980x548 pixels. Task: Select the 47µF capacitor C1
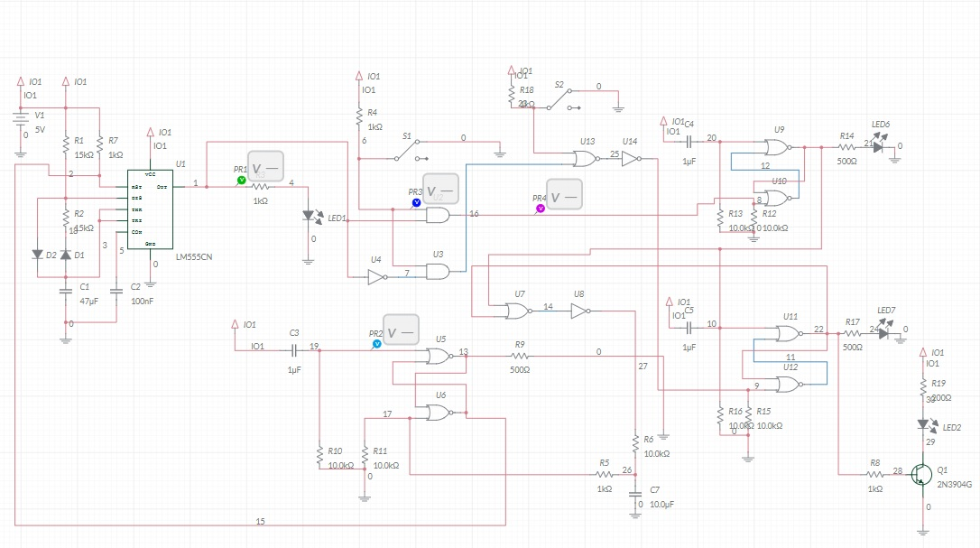(x=65, y=292)
